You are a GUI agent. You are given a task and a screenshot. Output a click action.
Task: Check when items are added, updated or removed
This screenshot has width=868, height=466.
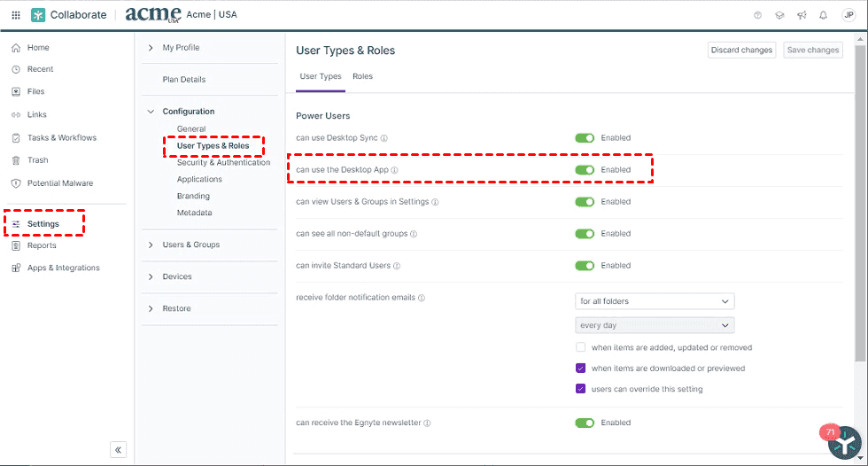(x=581, y=347)
